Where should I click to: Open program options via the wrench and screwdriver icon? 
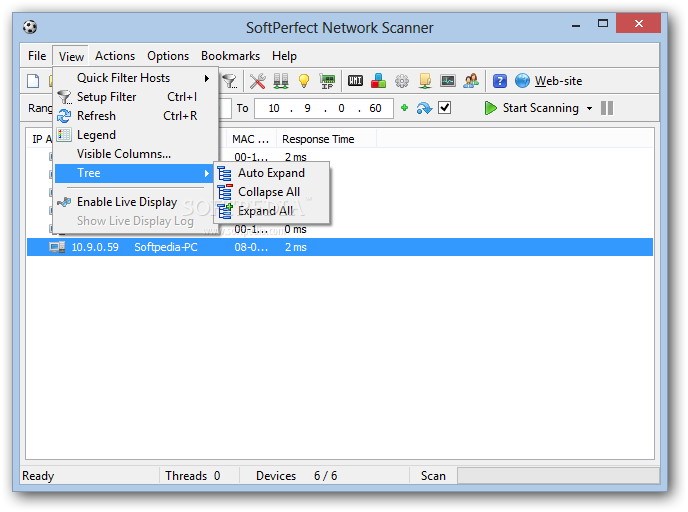258,81
